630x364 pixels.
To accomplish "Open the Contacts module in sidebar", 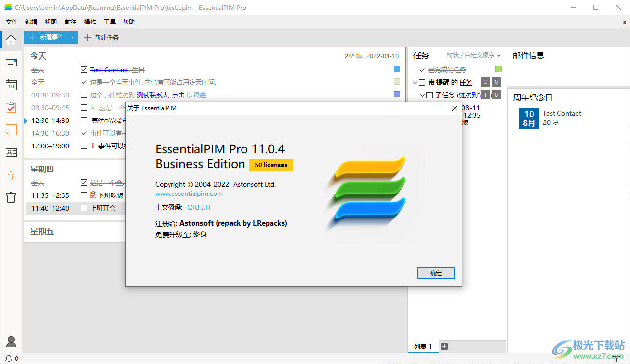I will 11,152.
